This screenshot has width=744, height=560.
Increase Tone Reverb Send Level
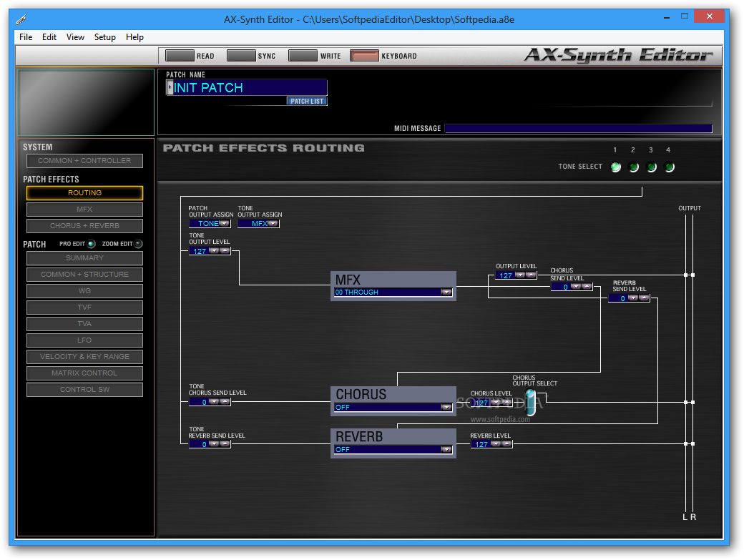225,444
